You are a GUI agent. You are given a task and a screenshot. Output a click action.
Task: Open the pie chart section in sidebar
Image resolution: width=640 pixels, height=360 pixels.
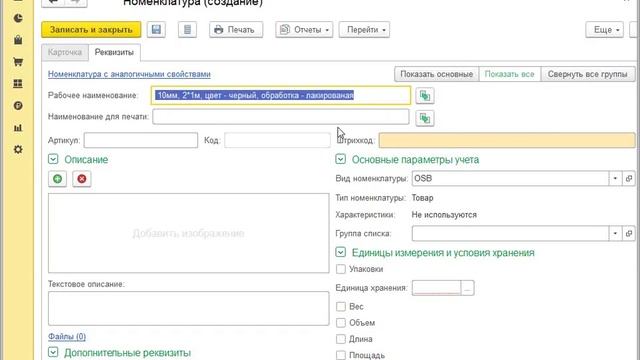(x=18, y=18)
